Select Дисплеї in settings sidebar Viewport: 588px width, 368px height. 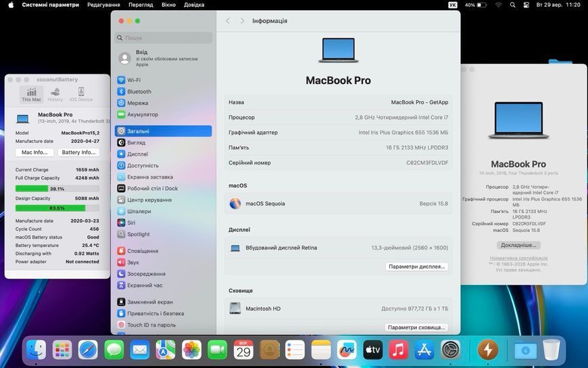(163, 154)
